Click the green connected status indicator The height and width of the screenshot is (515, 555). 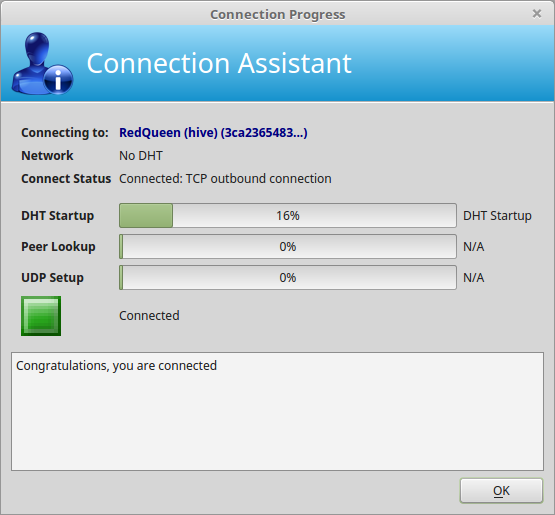pyautogui.click(x=41, y=316)
